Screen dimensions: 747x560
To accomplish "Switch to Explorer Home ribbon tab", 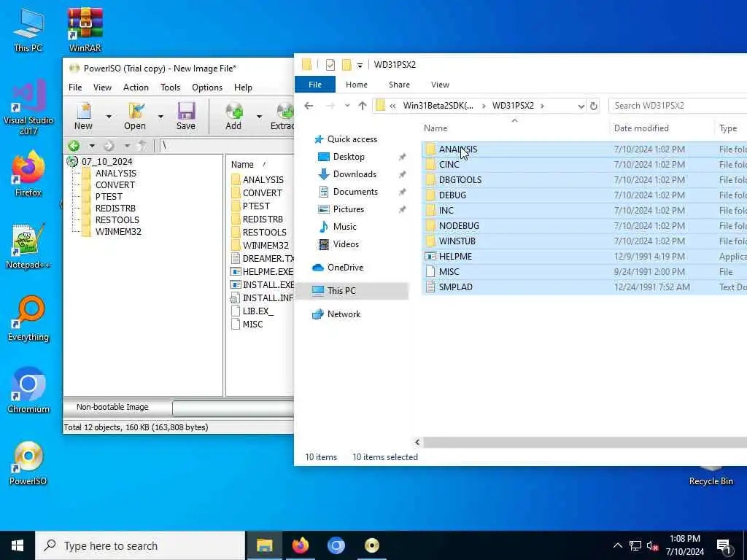I will tap(356, 85).
